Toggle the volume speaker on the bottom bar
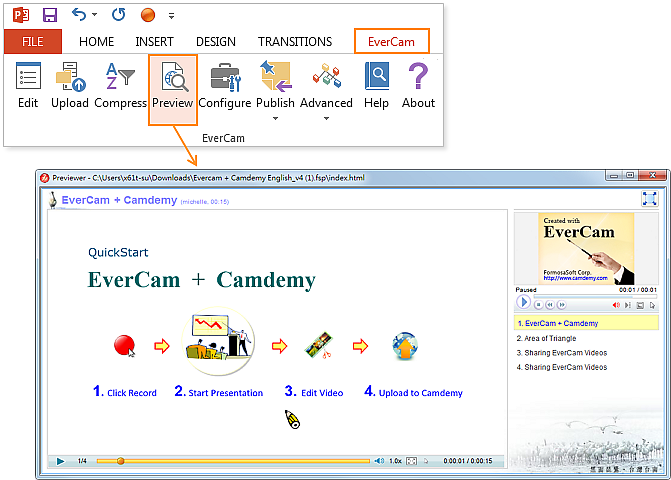This screenshot has height=480, width=671. coord(379,461)
